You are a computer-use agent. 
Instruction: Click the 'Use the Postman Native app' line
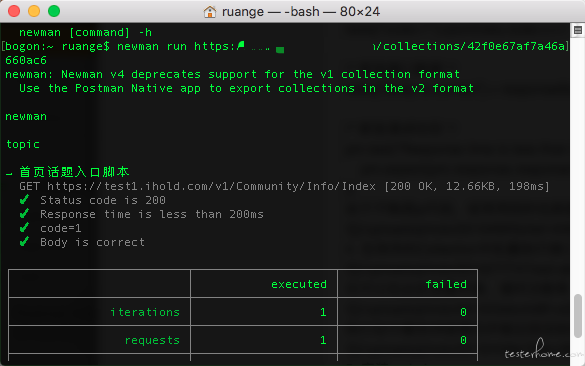pyautogui.click(x=247, y=88)
